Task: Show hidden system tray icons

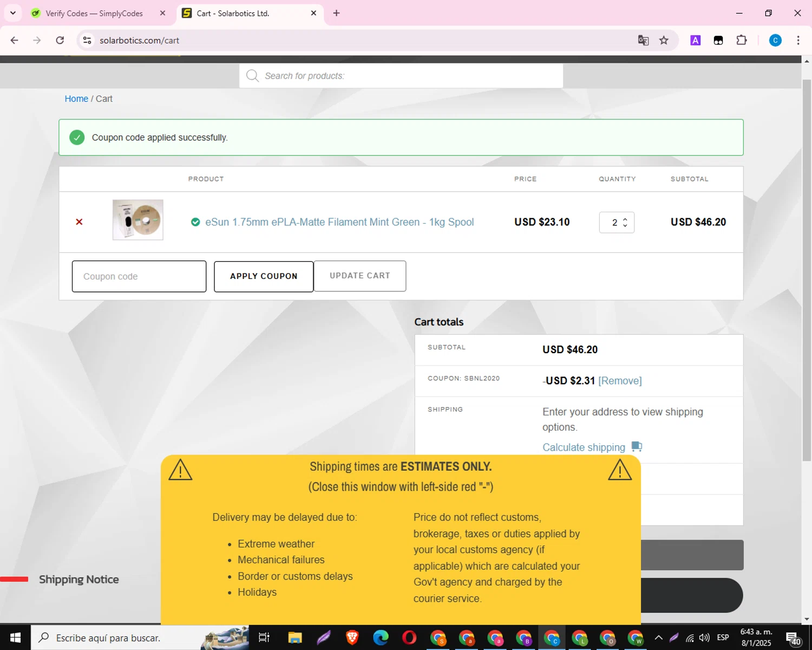Action: pyautogui.click(x=659, y=638)
